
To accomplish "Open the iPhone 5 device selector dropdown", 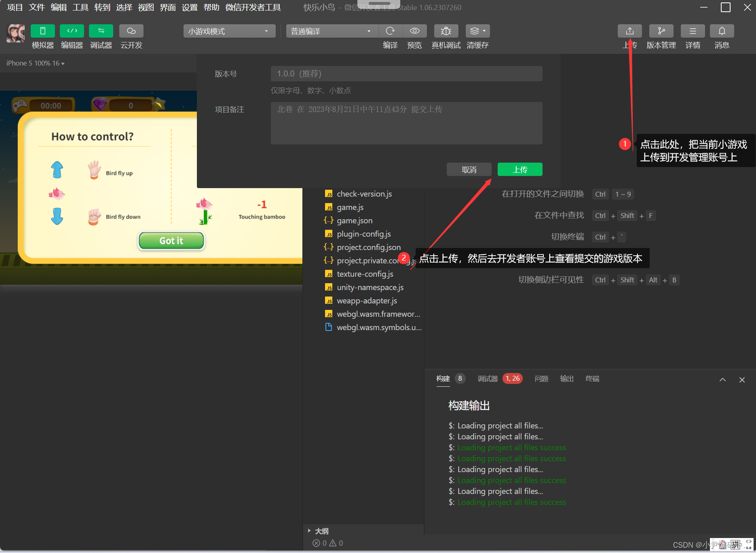I will coord(35,63).
